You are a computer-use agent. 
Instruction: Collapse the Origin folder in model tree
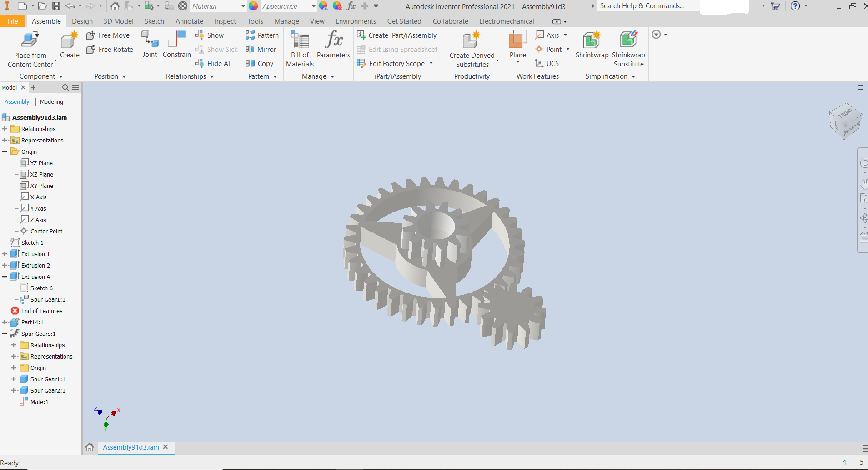coord(4,152)
